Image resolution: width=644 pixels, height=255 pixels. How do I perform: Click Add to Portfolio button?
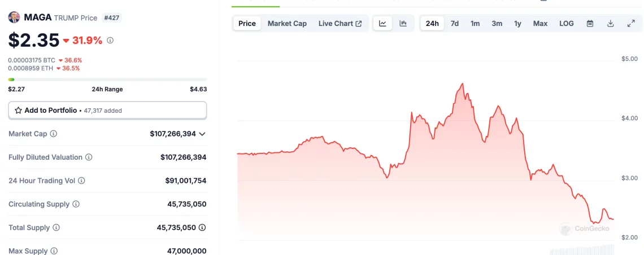click(x=107, y=111)
